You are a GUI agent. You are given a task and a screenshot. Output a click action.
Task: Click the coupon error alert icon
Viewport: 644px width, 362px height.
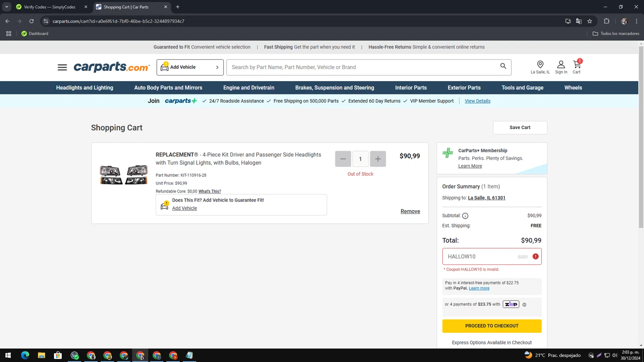point(535,256)
